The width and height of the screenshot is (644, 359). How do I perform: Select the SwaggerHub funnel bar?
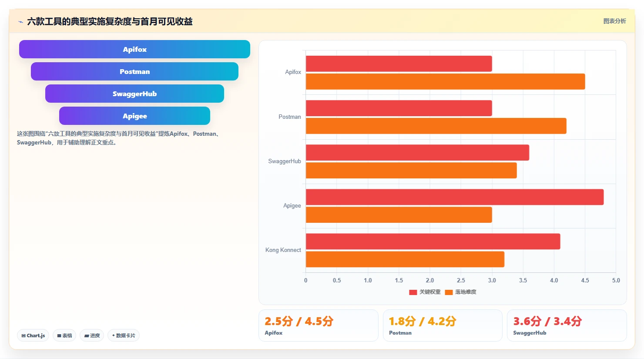click(134, 94)
